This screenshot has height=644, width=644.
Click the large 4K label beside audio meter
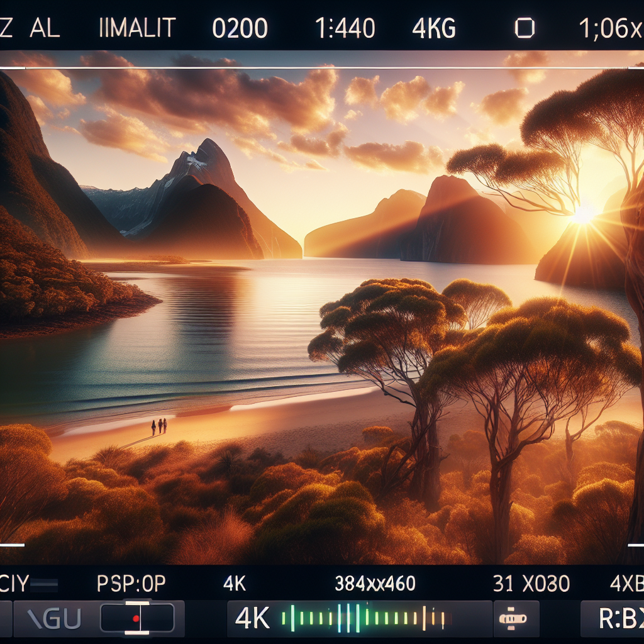[x=252, y=619]
